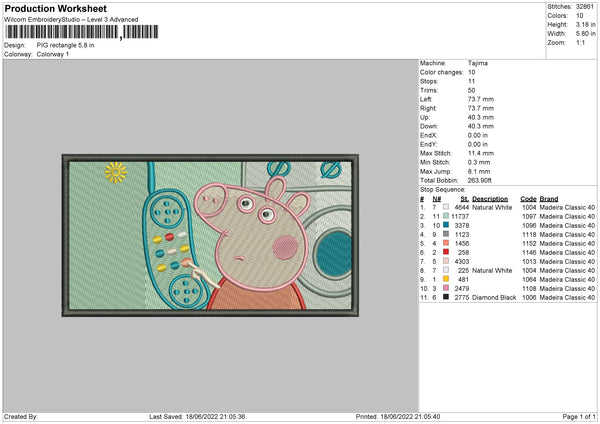Click the Stop Sequence: heading
This screenshot has height=424, width=600.
[x=442, y=189]
